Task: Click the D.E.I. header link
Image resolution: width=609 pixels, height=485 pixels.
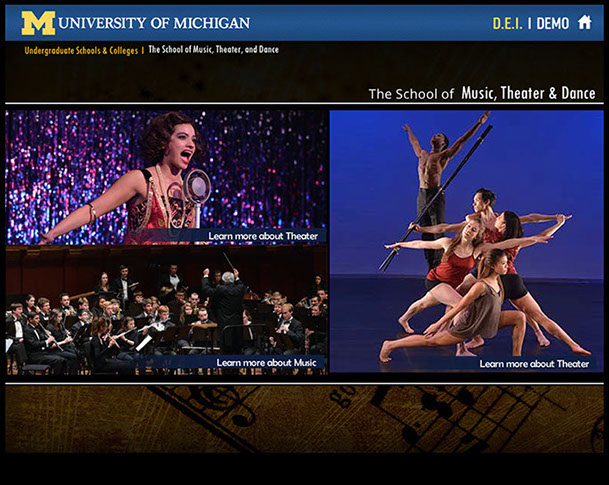Action: coord(507,23)
